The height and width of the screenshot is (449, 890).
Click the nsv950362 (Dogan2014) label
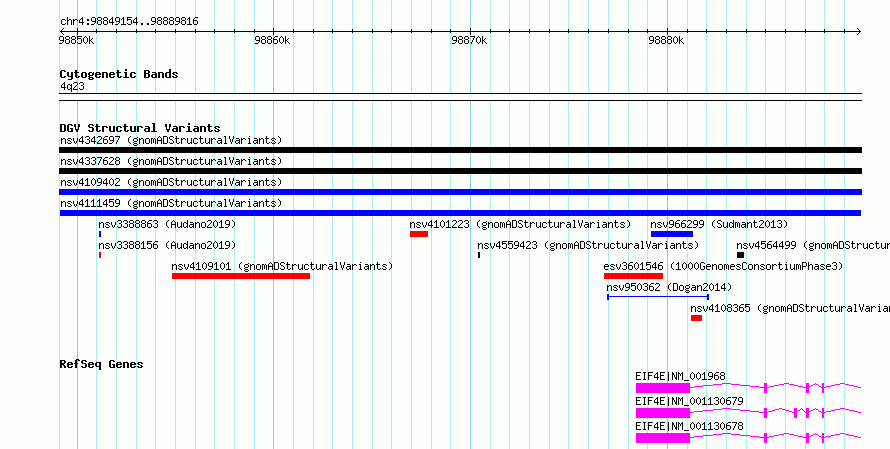(669, 287)
